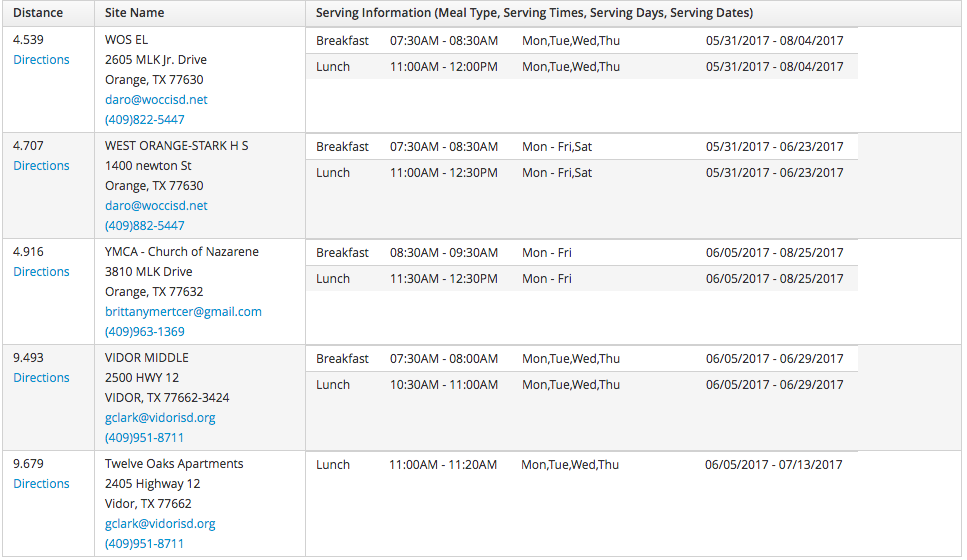Email gclark@vidorisd.org under VIDOR MIDDLE
This screenshot has height=560, width=967.
(160, 418)
